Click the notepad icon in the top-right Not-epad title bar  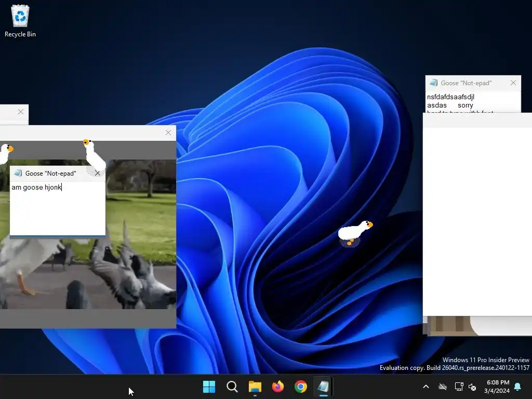(433, 83)
